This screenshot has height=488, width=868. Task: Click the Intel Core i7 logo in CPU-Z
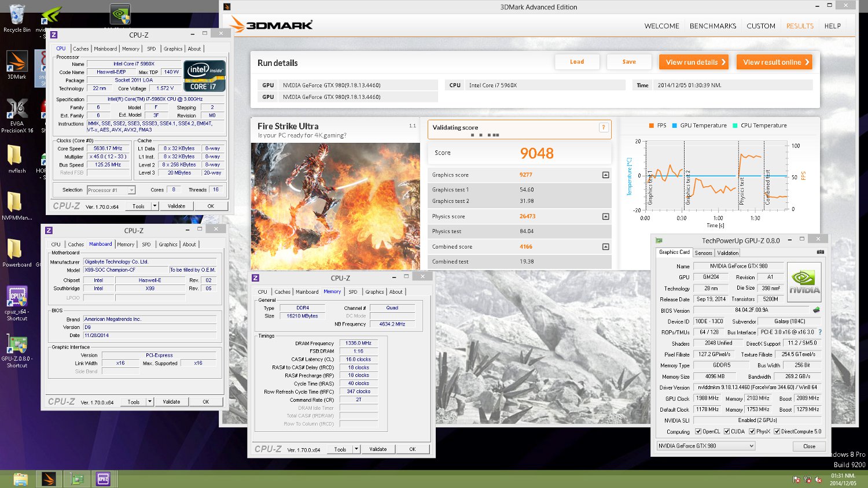(x=204, y=76)
